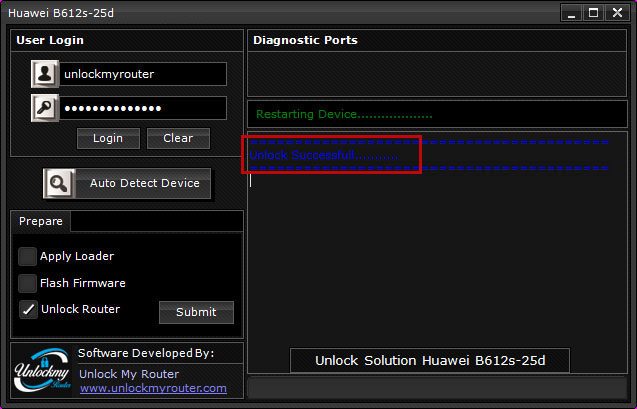The width and height of the screenshot is (637, 409).
Task: Start Auto Detect Device
Action: click(127, 184)
